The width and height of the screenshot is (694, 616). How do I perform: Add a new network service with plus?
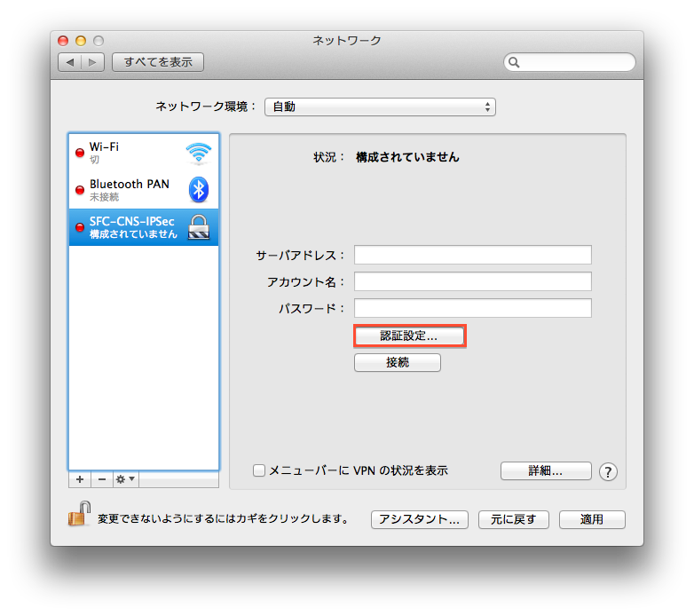coord(80,479)
